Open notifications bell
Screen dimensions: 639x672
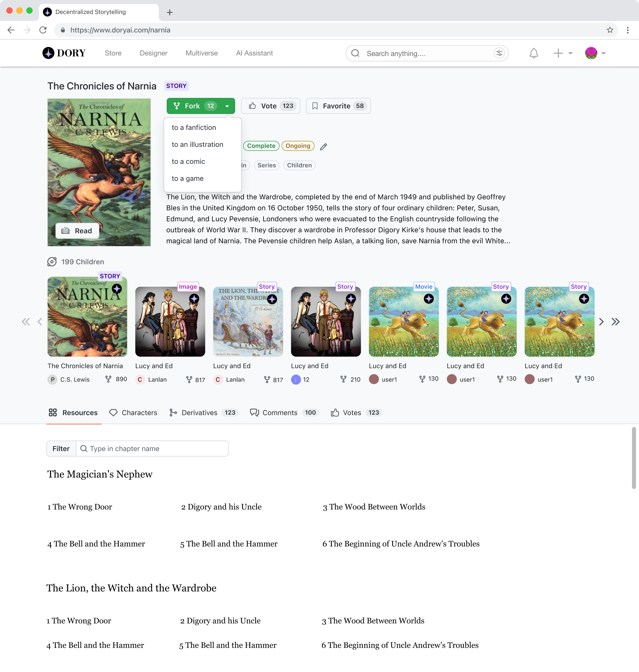[534, 53]
